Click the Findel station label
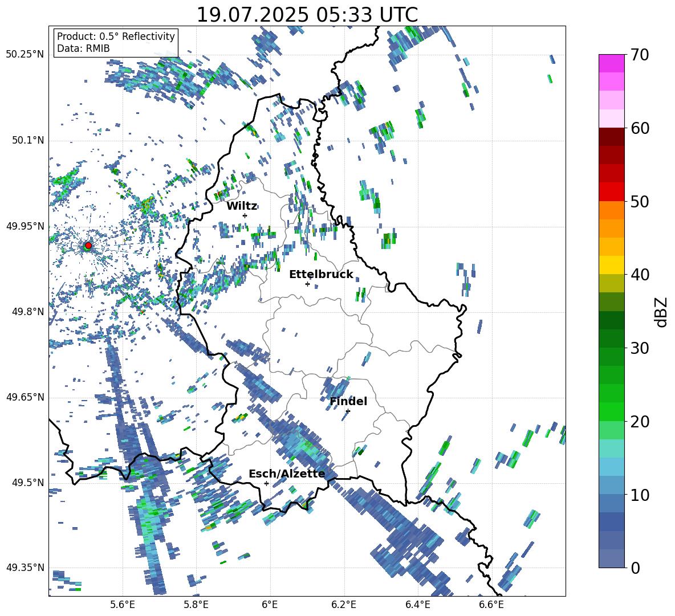The image size is (675, 616). (x=348, y=401)
